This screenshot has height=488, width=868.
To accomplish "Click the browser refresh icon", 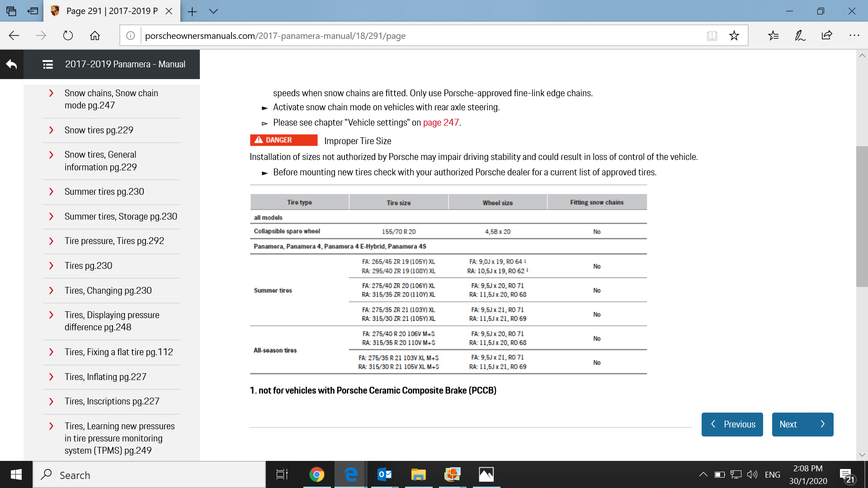I will [68, 36].
